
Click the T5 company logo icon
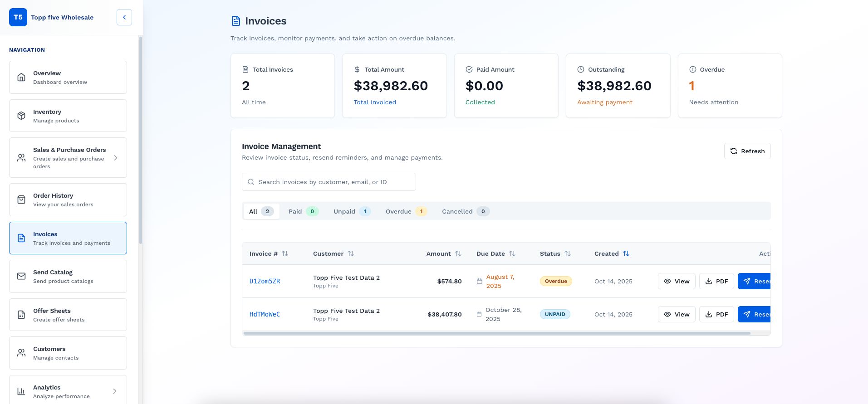pos(18,17)
